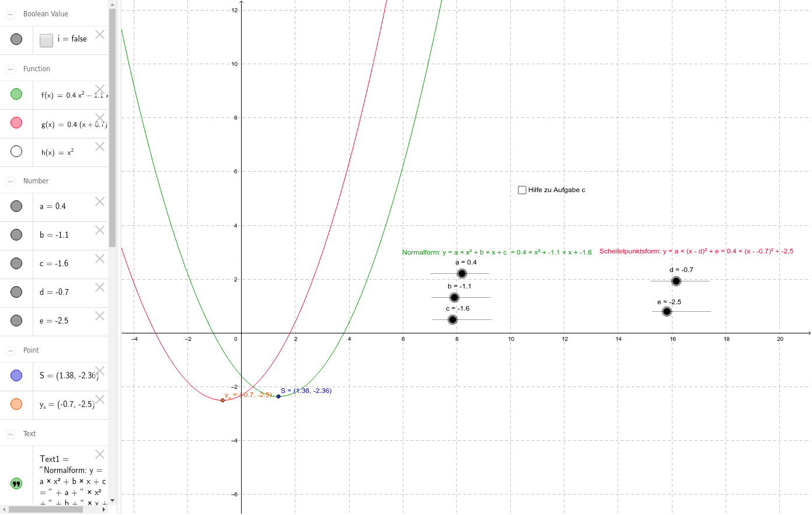Image resolution: width=812 pixels, height=515 pixels.
Task: Collapse the Text section
Action: pos(11,434)
